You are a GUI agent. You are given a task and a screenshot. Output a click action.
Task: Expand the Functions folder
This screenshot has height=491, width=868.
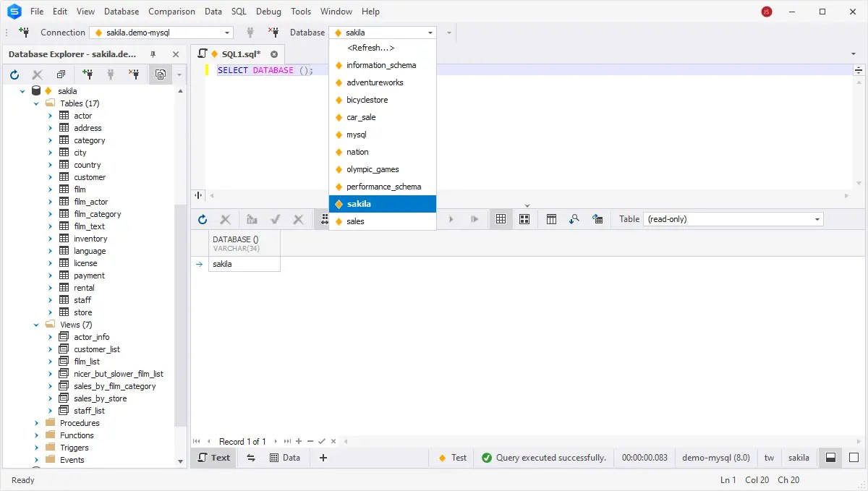pyautogui.click(x=37, y=435)
